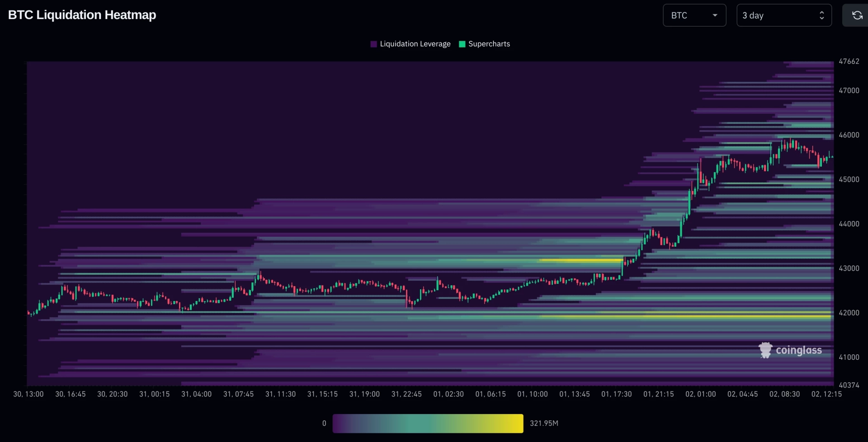Click the '01, 17:30' time axis label

tap(617, 394)
